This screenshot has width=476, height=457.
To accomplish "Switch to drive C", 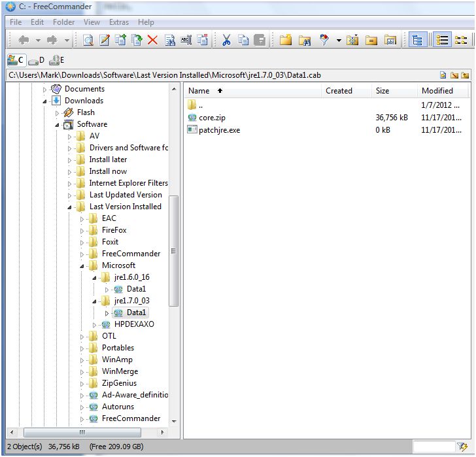I will pyautogui.click(x=16, y=60).
